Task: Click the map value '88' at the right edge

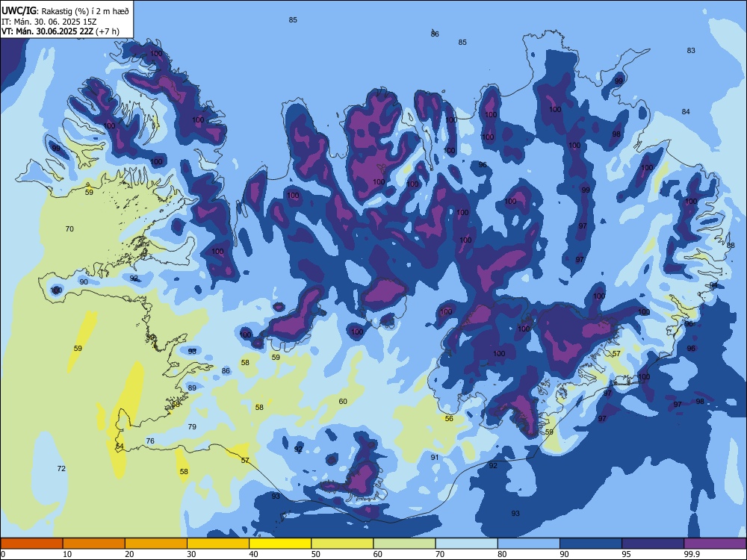Action: [x=731, y=245]
